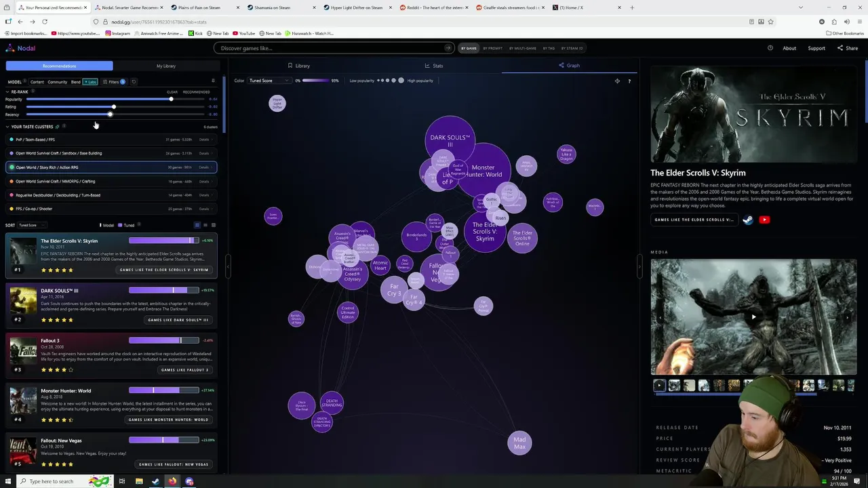Open a new browser tab

point(632,7)
